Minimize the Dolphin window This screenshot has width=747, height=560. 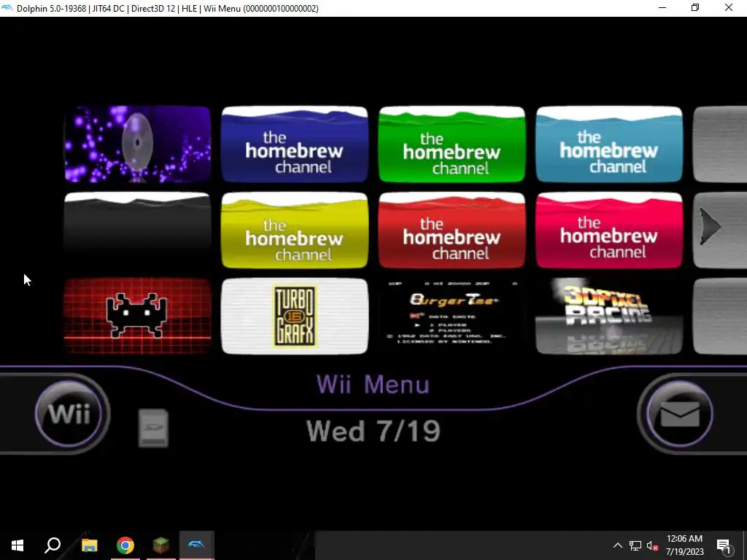click(662, 7)
